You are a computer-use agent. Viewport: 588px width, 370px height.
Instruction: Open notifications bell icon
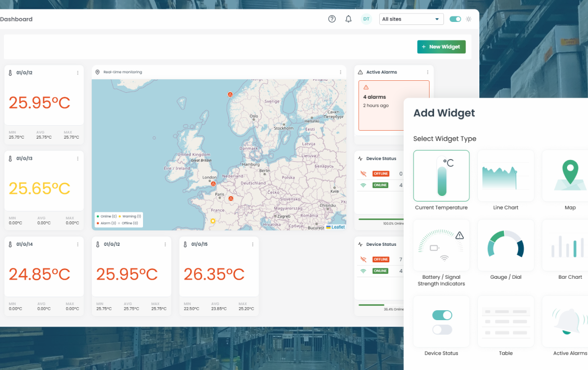tap(348, 19)
